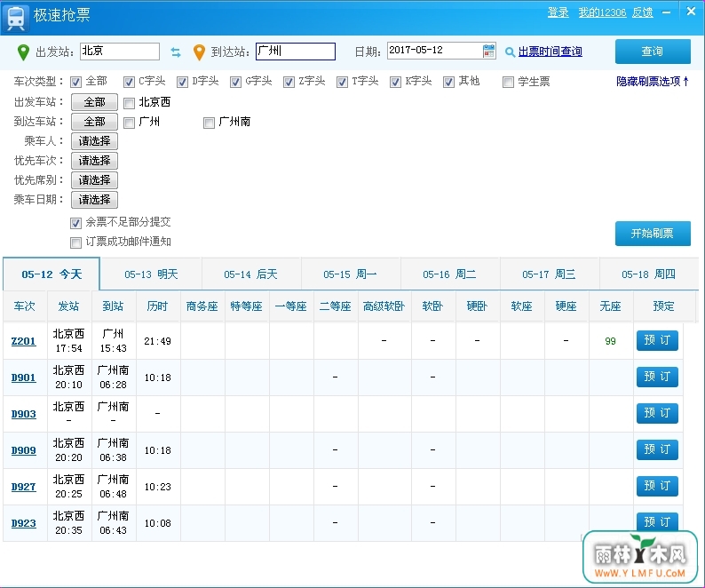Image resolution: width=705 pixels, height=588 pixels.
Task: Click the 到达站 input field
Action: [296, 52]
